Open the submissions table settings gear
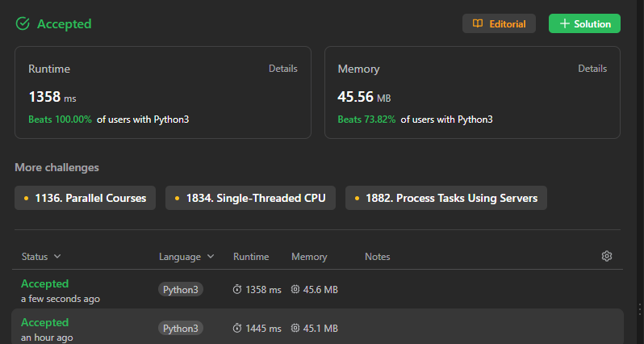Image resolution: width=644 pixels, height=344 pixels. click(607, 256)
